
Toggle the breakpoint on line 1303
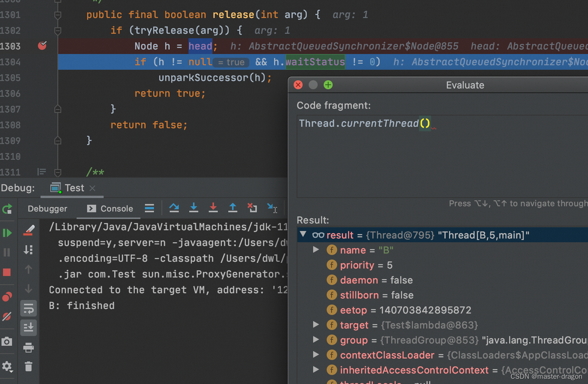[42, 46]
